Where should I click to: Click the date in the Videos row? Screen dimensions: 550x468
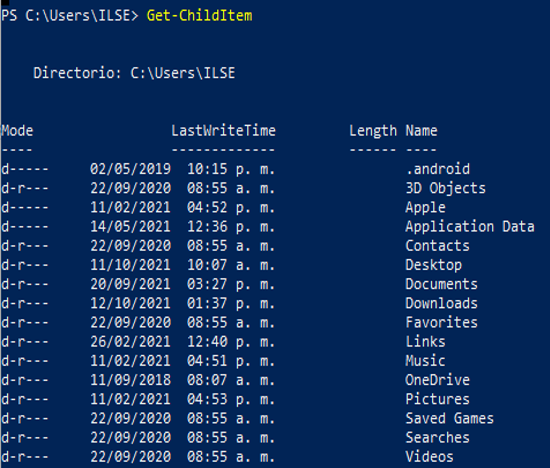pos(130,456)
